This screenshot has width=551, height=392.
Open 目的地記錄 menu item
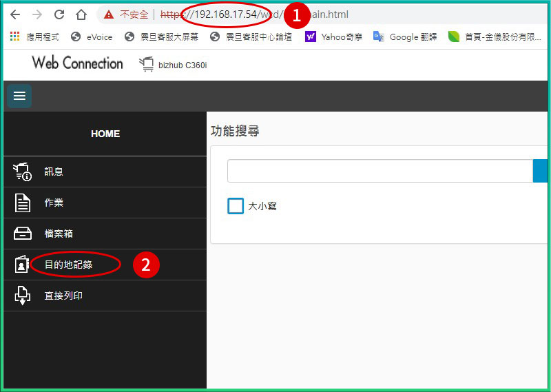pos(68,265)
